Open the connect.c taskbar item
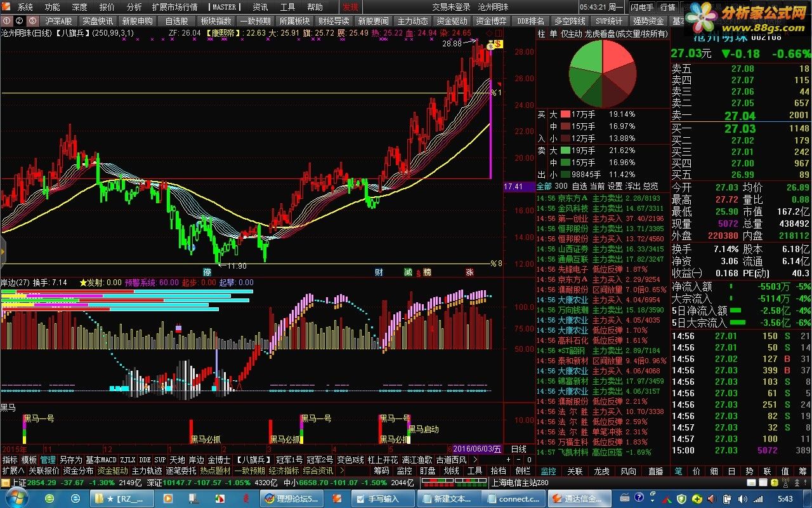 coord(512,499)
